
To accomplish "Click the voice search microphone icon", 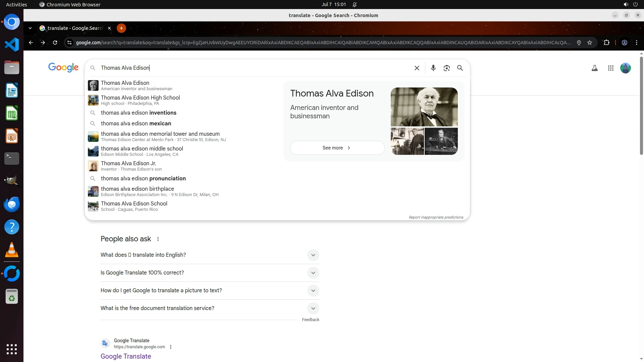I will point(433,68).
